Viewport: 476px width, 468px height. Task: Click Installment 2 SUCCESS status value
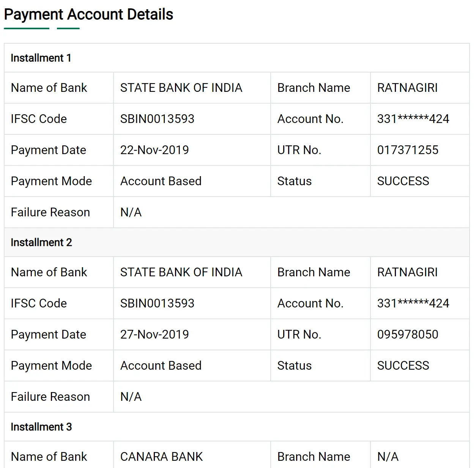(x=403, y=366)
